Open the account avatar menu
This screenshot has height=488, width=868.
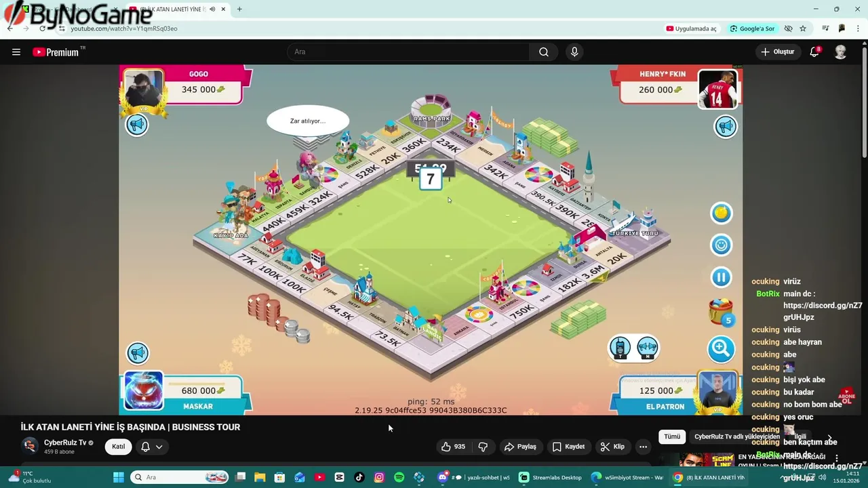[840, 52]
